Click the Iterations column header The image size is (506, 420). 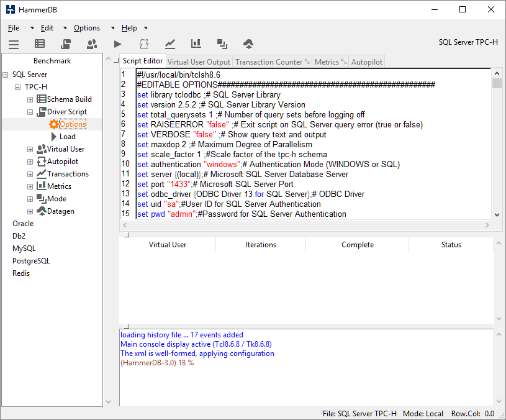261,245
